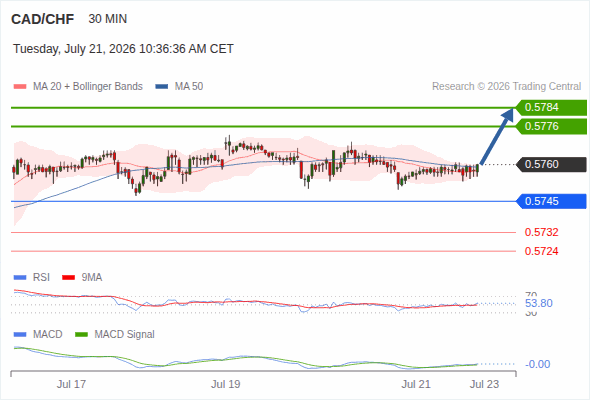Click the blue MA 50 legend swatch

pos(162,87)
